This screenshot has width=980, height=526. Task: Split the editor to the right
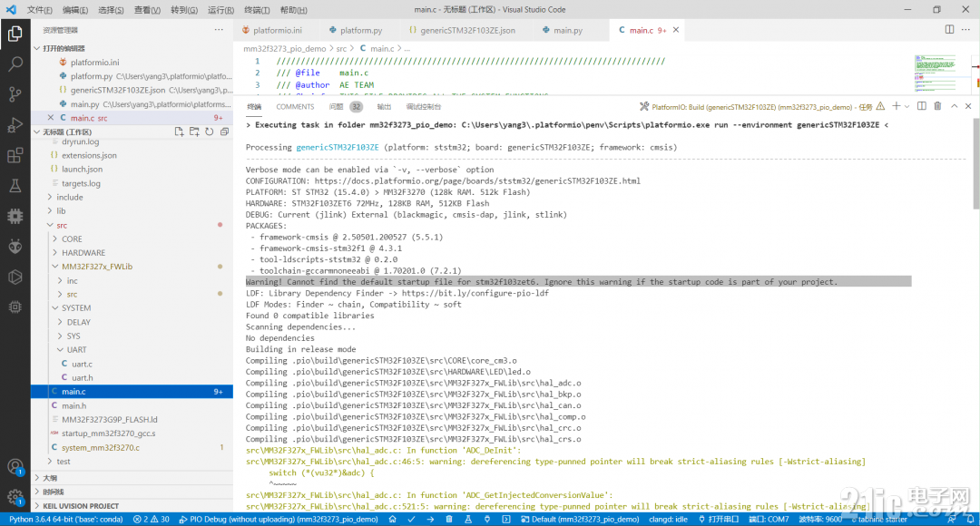click(x=949, y=30)
